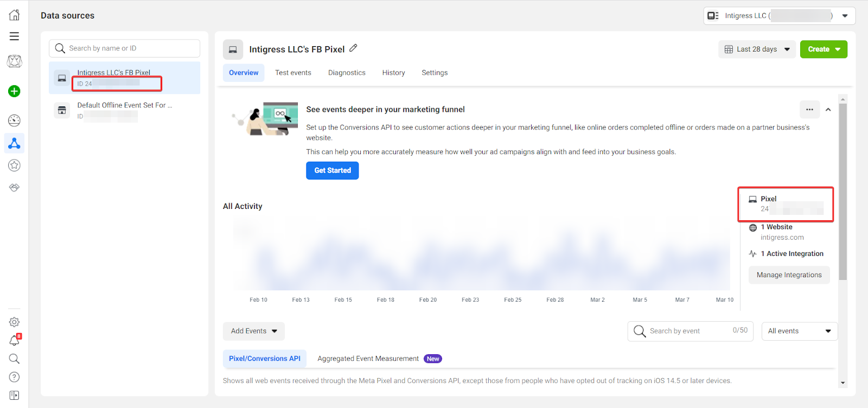Open the All events filter dropdown
The width and height of the screenshot is (868, 408).
click(x=800, y=331)
